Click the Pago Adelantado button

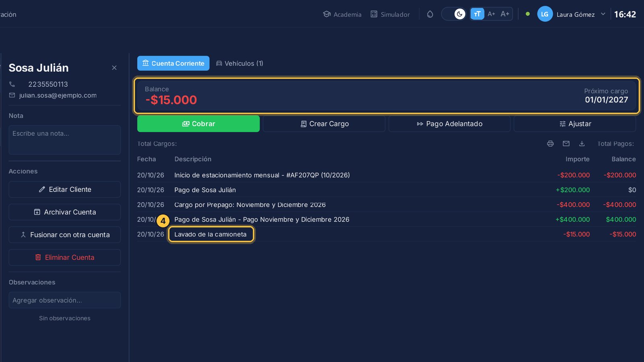click(x=450, y=124)
